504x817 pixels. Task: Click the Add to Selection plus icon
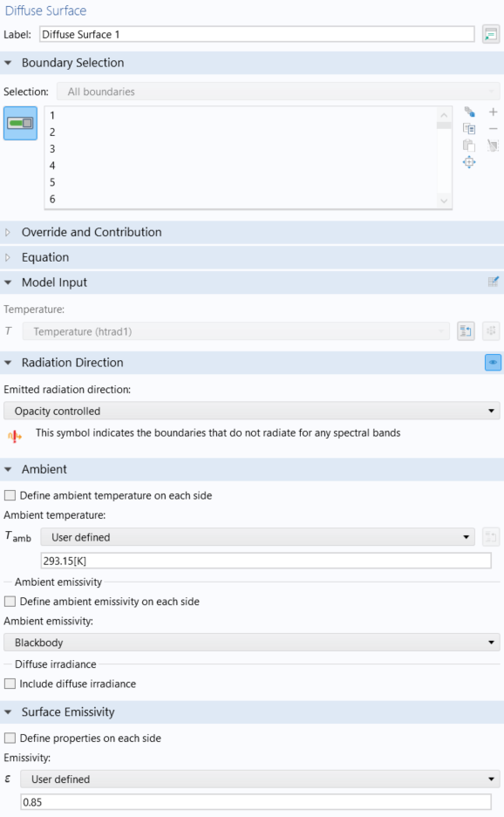493,112
